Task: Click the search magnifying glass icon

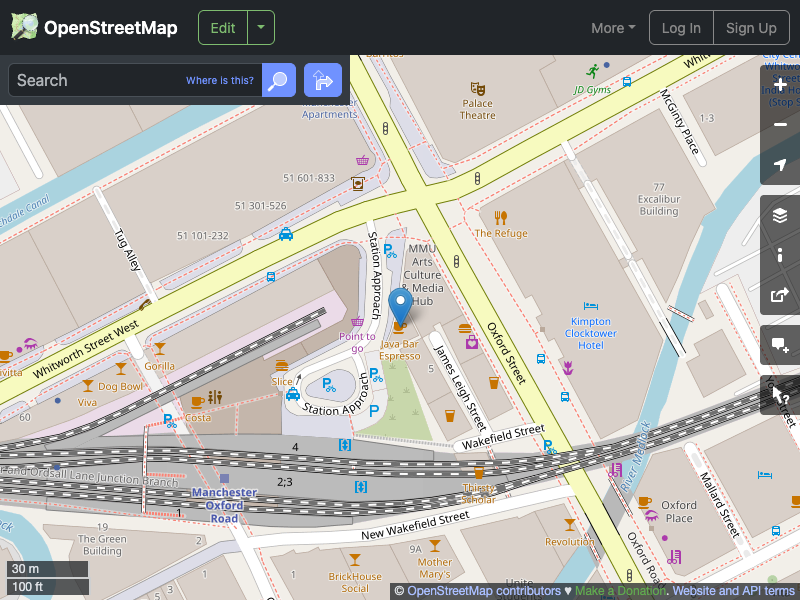Action: pos(278,80)
